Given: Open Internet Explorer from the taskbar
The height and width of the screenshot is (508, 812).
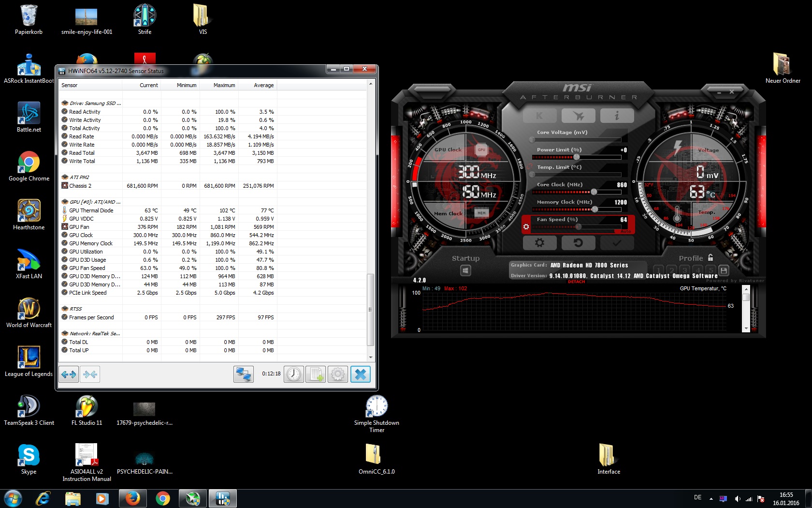Looking at the screenshot, I should (43, 498).
